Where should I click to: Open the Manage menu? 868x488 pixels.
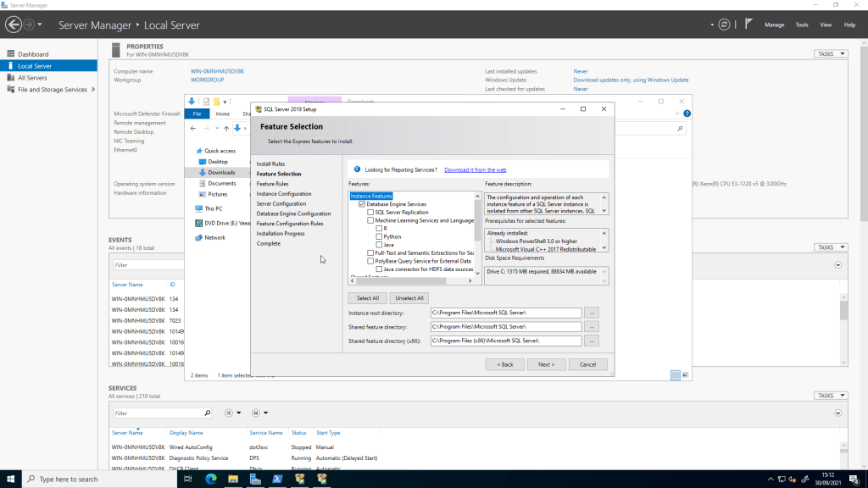point(774,25)
